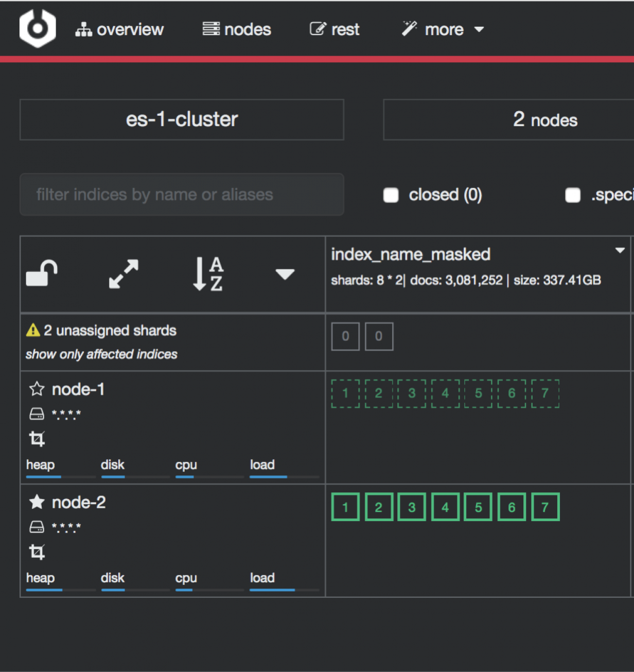Enable the .special indices checkbox
Screen dimensions: 634x672
(x=572, y=195)
